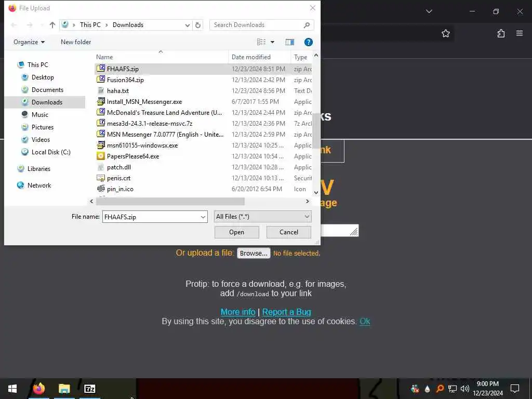The height and width of the screenshot is (399, 532).
Task: Open view options dropdown arrow
Action: coord(272,42)
